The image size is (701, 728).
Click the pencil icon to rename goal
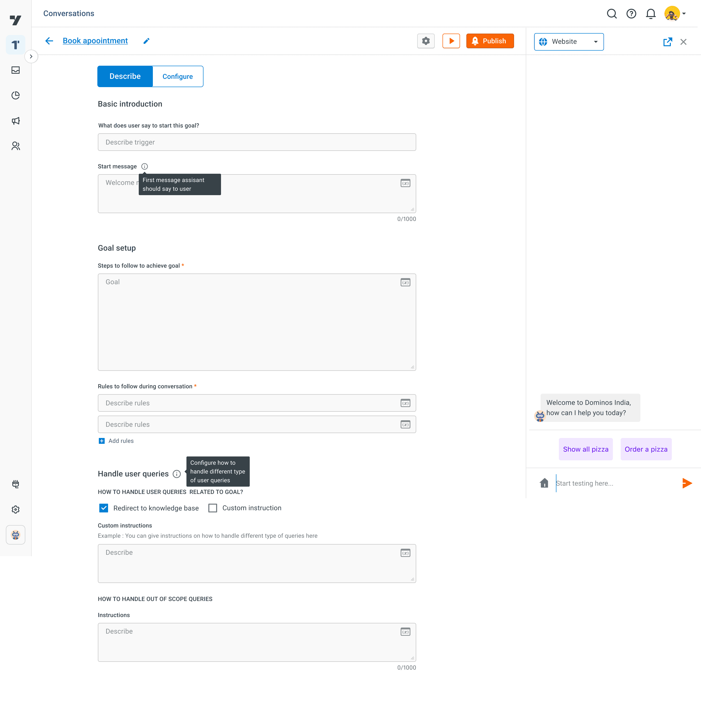(146, 41)
